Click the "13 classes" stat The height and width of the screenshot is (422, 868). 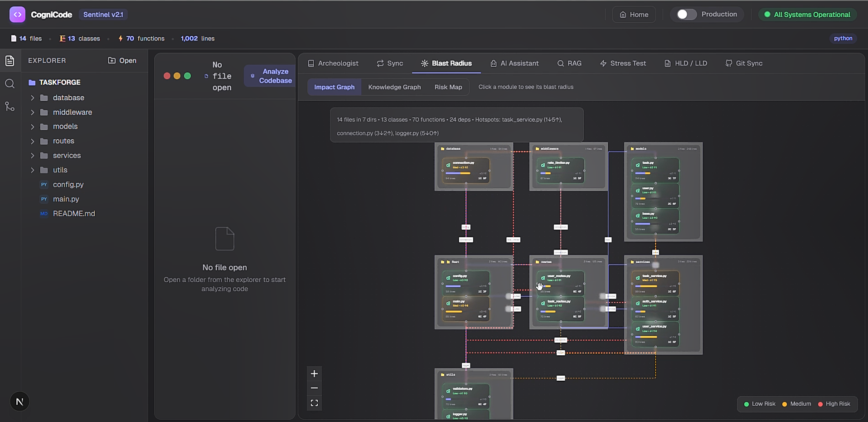point(80,39)
